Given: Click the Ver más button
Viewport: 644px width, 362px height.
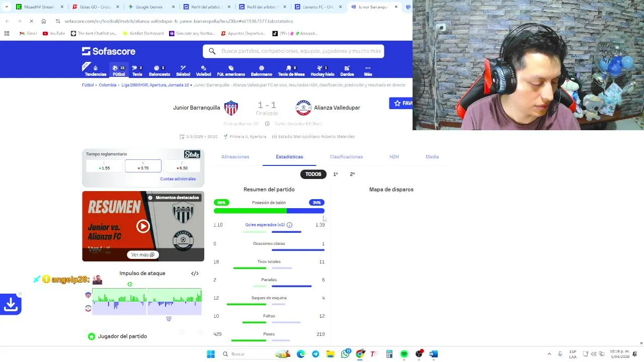Looking at the screenshot, I should 143,255.
